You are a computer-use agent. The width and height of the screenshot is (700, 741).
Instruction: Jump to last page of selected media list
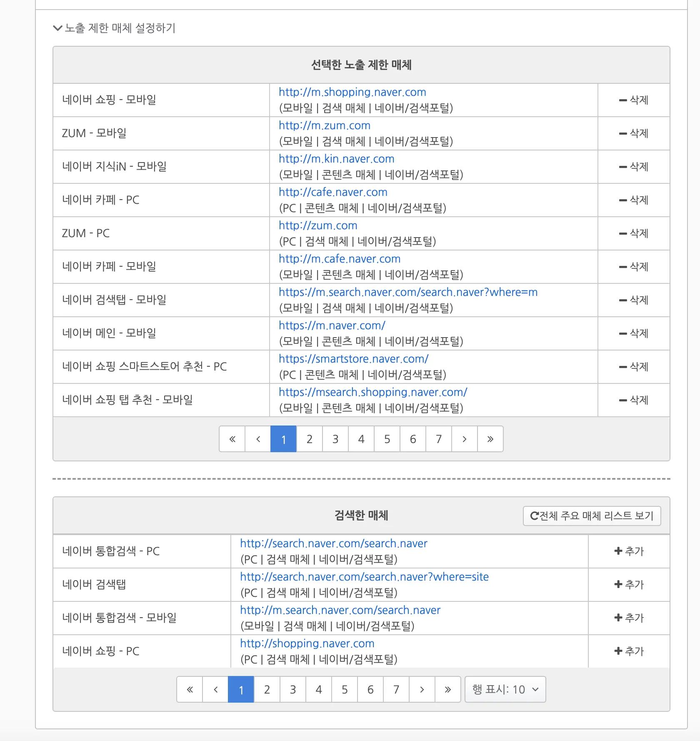[490, 439]
